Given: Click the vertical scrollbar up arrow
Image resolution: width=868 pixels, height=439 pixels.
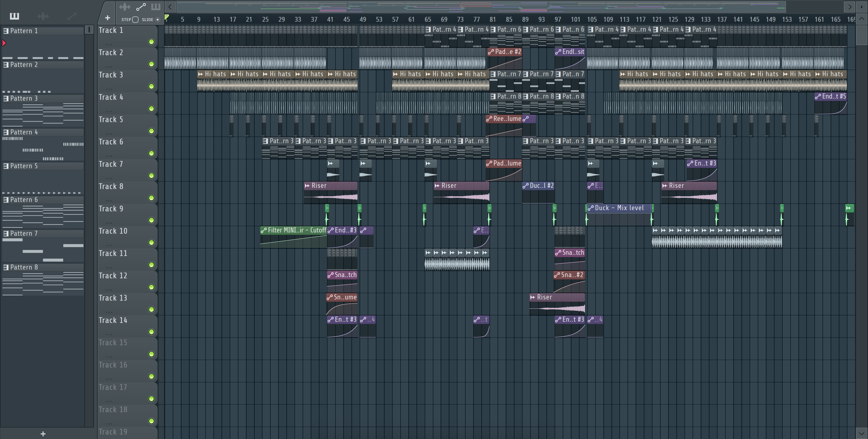Looking at the screenshot, I should (x=862, y=19).
